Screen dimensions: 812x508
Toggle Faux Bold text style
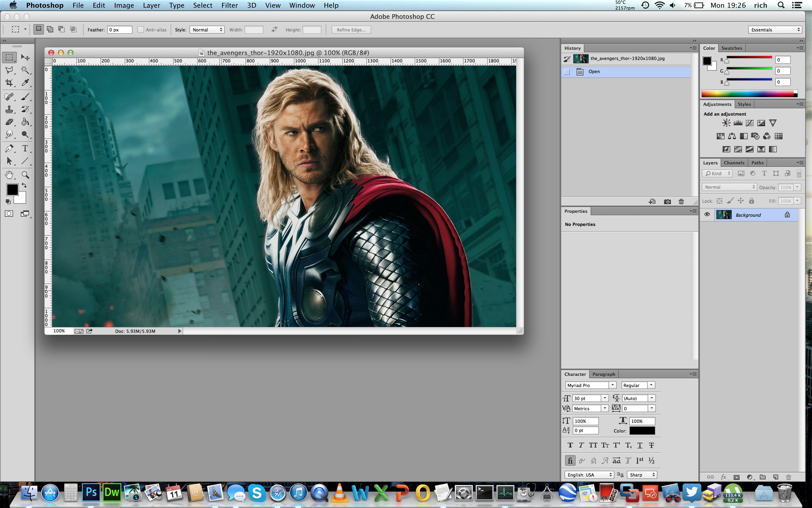pos(570,445)
